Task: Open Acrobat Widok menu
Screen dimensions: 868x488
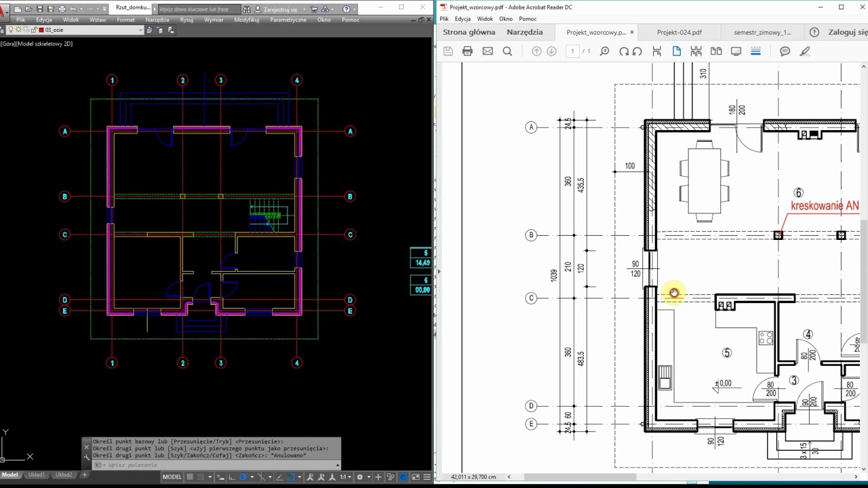Action: [485, 19]
